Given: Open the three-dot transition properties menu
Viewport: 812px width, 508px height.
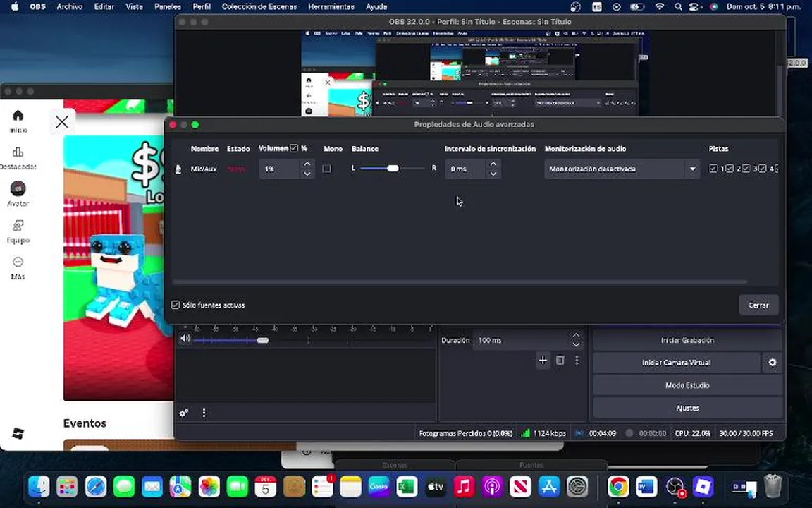Looking at the screenshot, I should point(577,361).
